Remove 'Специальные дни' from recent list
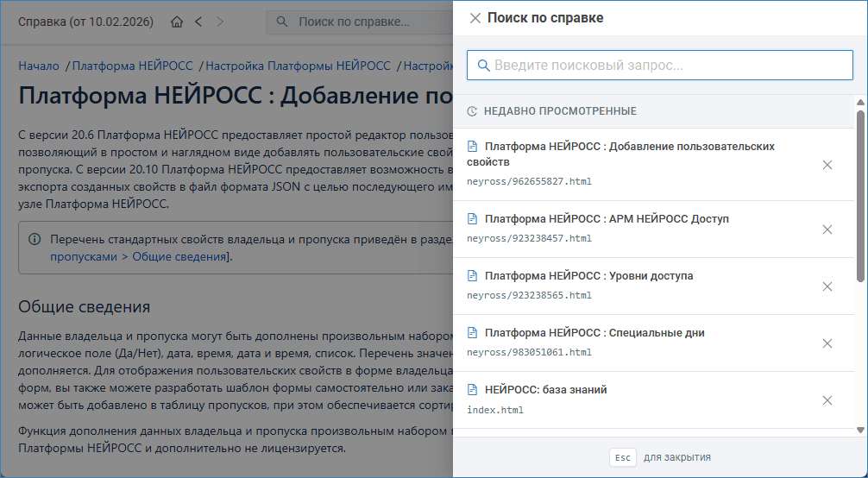868x478 pixels. (x=827, y=343)
